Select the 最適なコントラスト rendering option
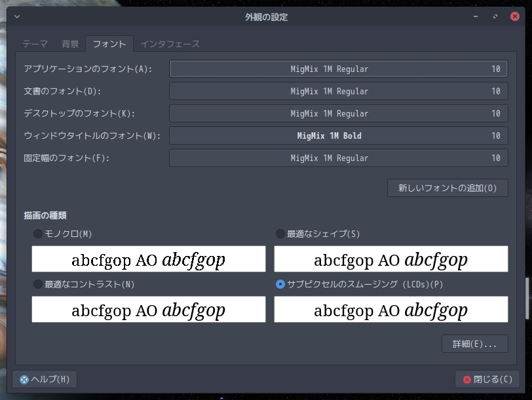The width and height of the screenshot is (532, 400). point(38,284)
